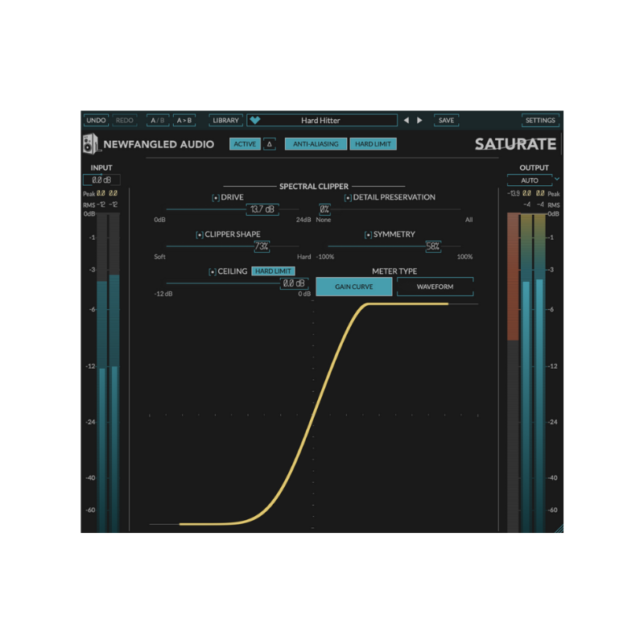Image resolution: width=644 pixels, height=644 pixels.
Task: Select the Gain Curve meter view
Action: [x=353, y=286]
